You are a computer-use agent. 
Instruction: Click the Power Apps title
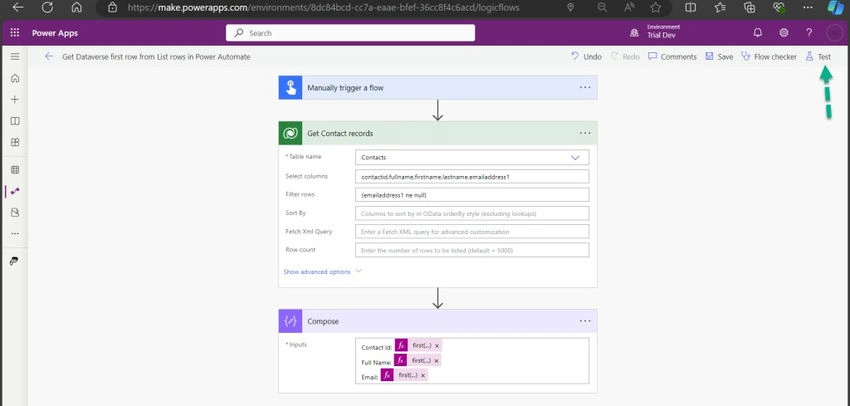click(55, 33)
